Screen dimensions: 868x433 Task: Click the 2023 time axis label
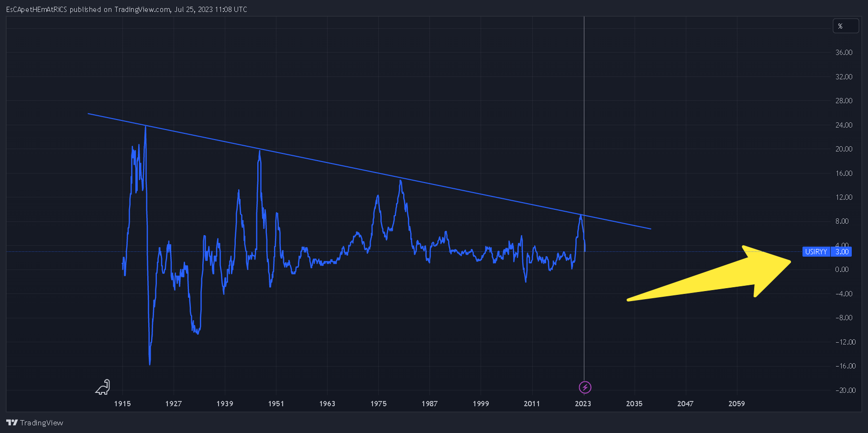[x=583, y=404]
